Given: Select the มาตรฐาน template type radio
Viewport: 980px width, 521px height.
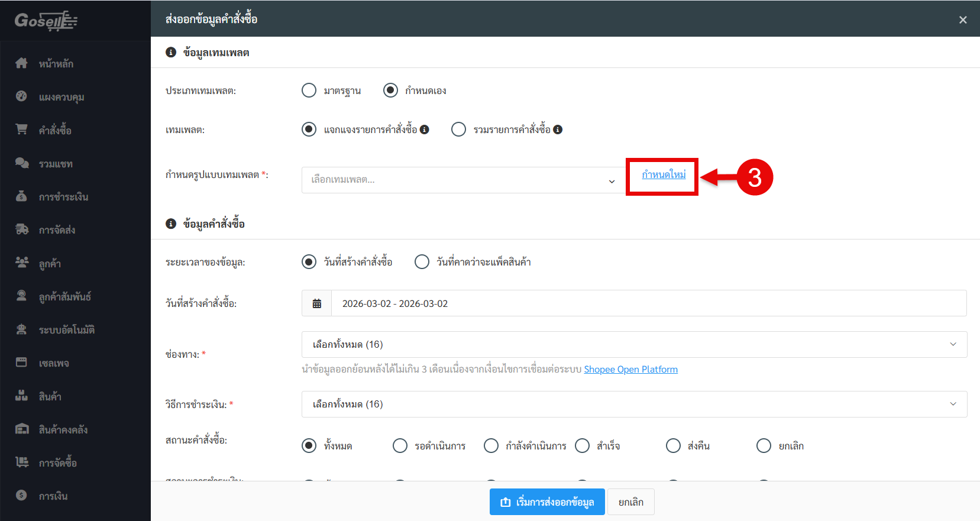Looking at the screenshot, I should 309,90.
